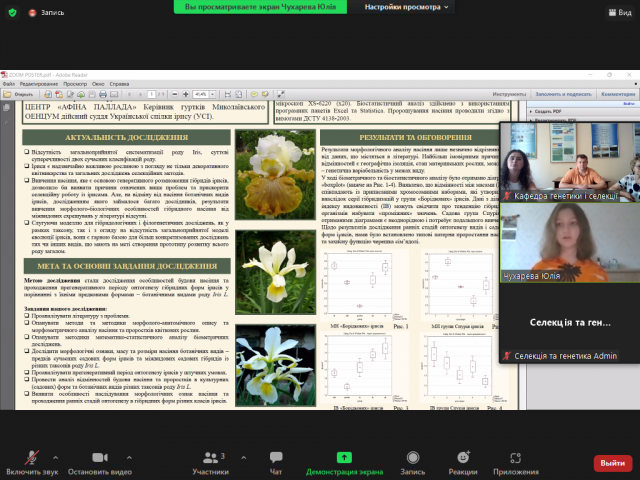Open the Чат chat panel
640x480 pixels.
click(x=276, y=463)
